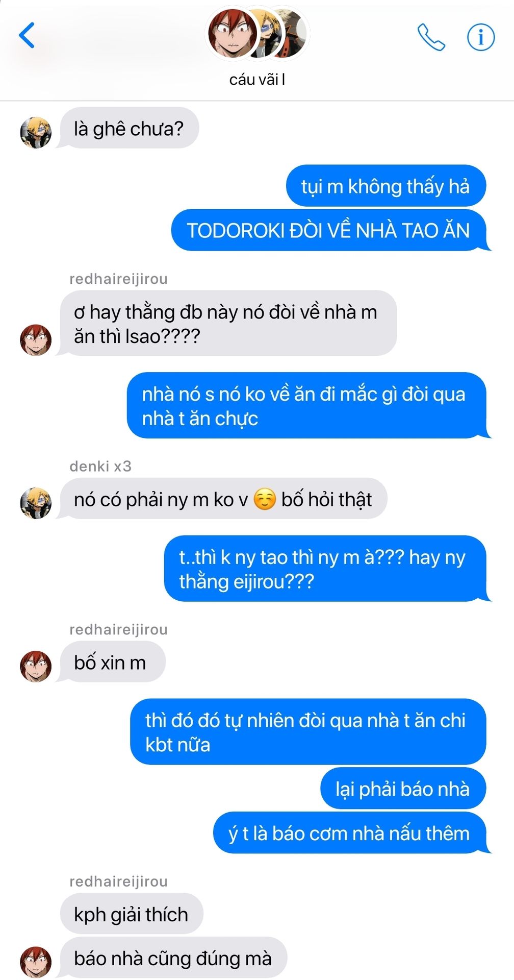Screen dimensions: 514x980
Task: Tap Denki avatar beside "là ghê chưa?"
Action: coord(36,133)
